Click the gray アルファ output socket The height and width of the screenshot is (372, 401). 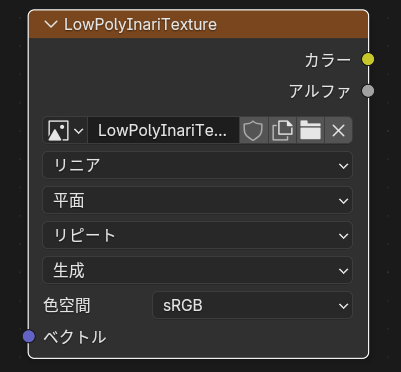pos(368,91)
